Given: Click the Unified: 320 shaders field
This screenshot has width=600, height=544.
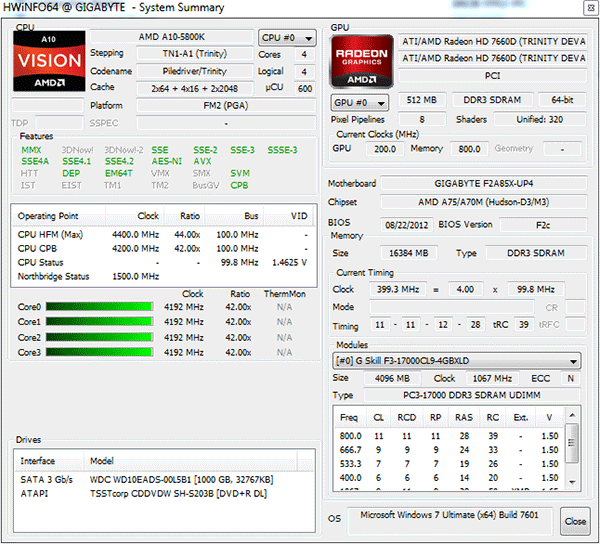Looking at the screenshot, I should (540, 119).
